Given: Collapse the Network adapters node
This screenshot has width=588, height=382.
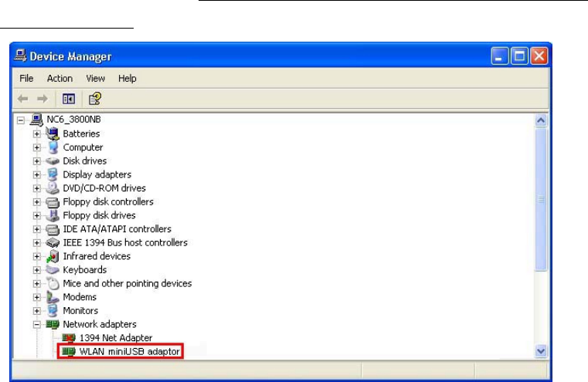Looking at the screenshot, I should (37, 324).
